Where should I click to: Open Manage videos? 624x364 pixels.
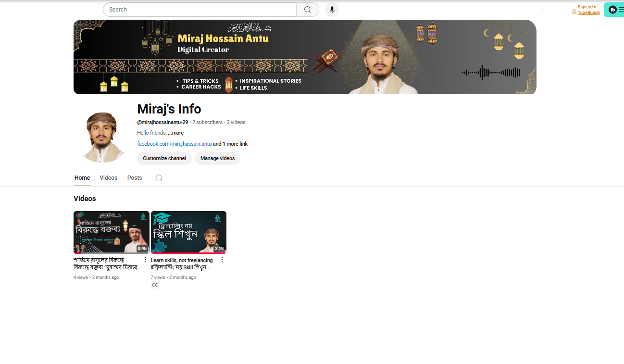pyautogui.click(x=217, y=158)
